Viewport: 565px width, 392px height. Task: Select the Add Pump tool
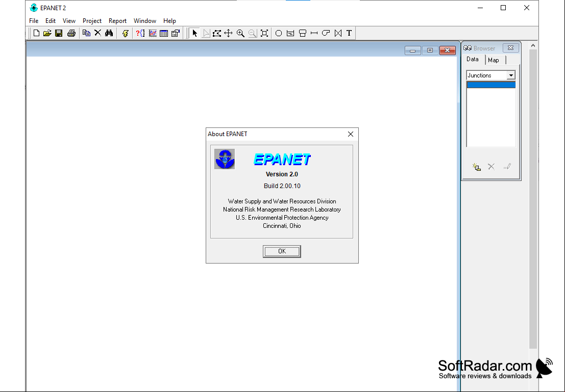point(326,33)
